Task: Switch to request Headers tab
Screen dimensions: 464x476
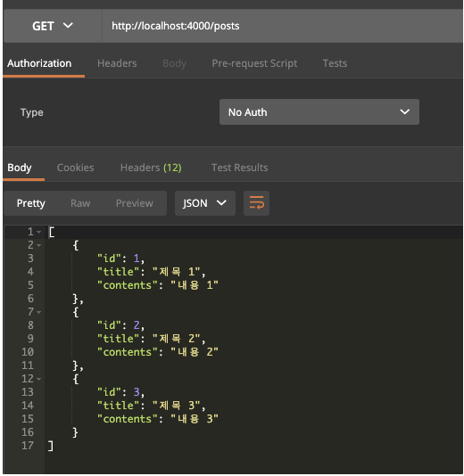Action: pos(117,63)
